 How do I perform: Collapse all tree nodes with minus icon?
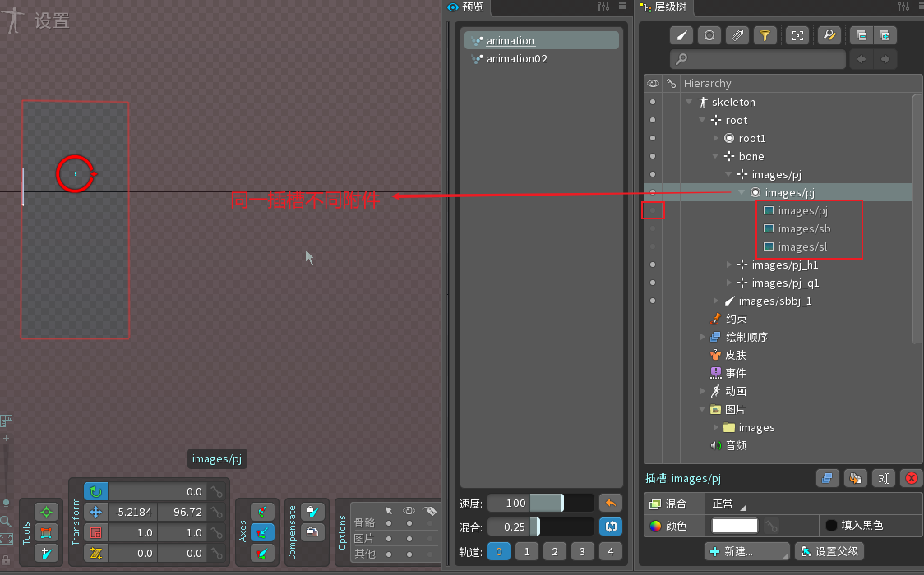coord(861,35)
